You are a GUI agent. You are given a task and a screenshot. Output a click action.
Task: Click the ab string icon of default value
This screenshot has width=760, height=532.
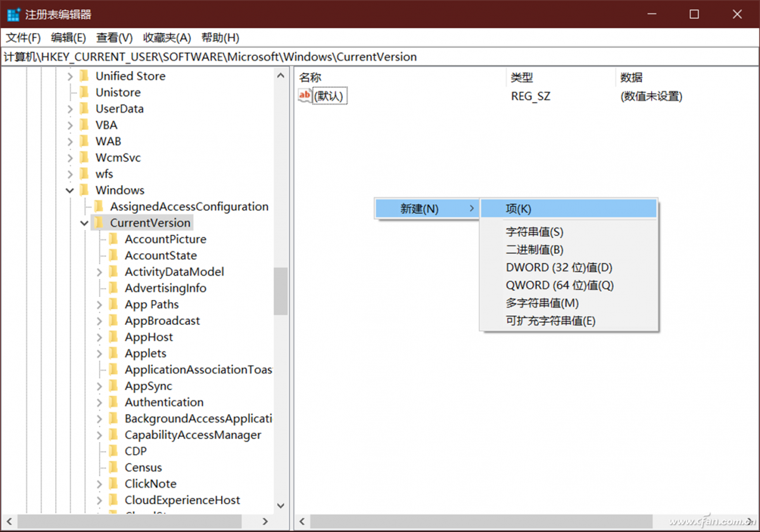[x=305, y=96]
